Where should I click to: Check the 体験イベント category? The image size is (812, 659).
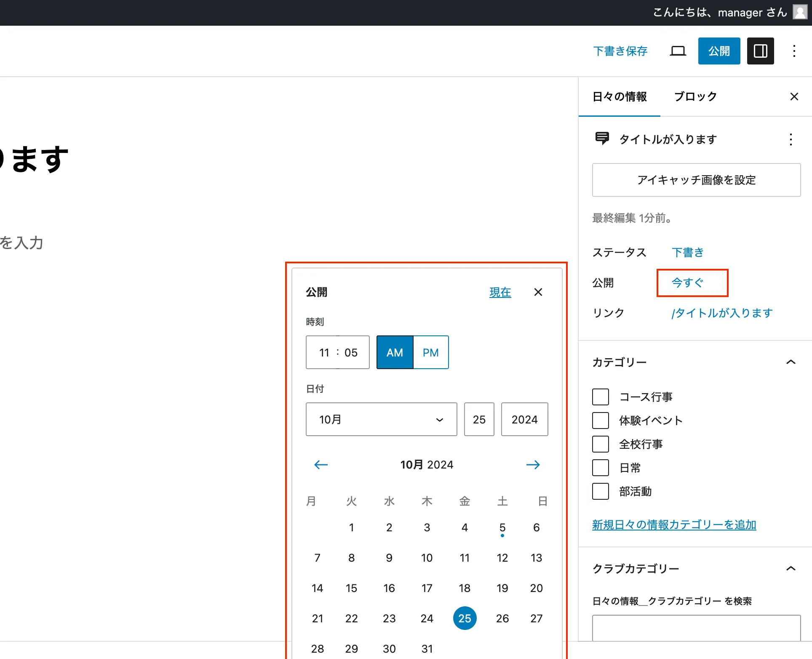(600, 421)
